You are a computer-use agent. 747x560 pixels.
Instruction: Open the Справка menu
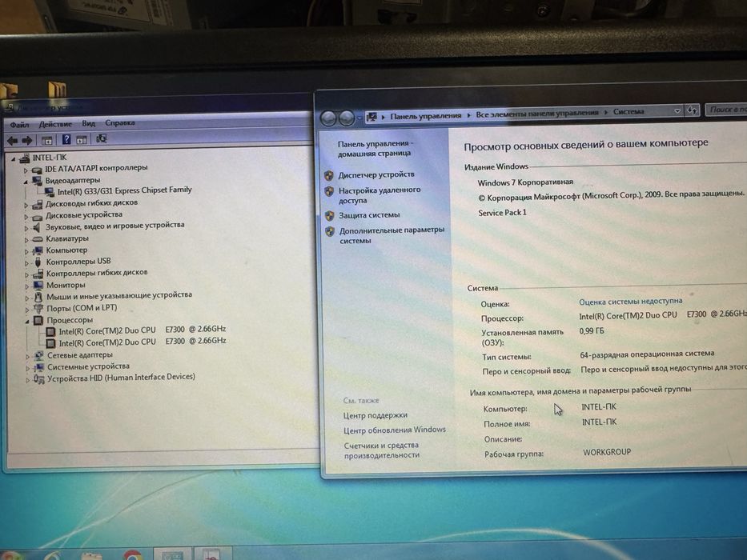coord(119,123)
